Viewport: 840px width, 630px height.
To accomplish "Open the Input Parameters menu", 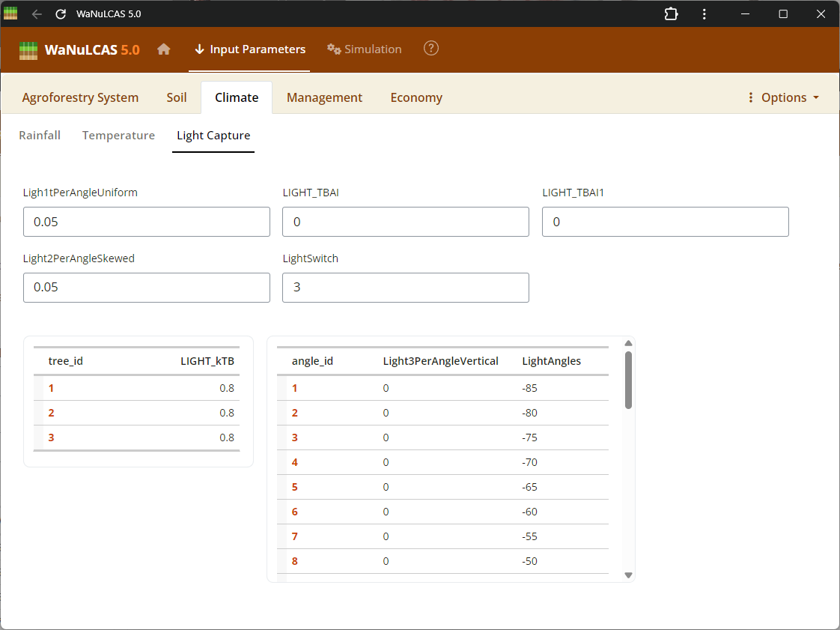I will [249, 49].
